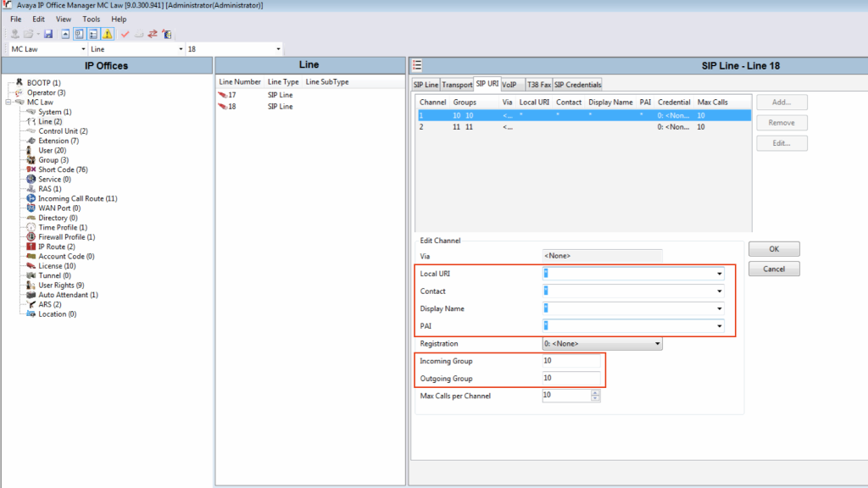The image size is (868, 488).
Task: Switch to the SIP Credentials tab
Action: click(x=577, y=85)
